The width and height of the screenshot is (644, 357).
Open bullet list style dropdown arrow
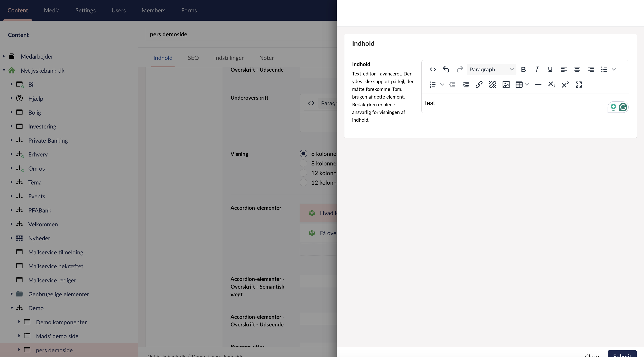pyautogui.click(x=614, y=69)
